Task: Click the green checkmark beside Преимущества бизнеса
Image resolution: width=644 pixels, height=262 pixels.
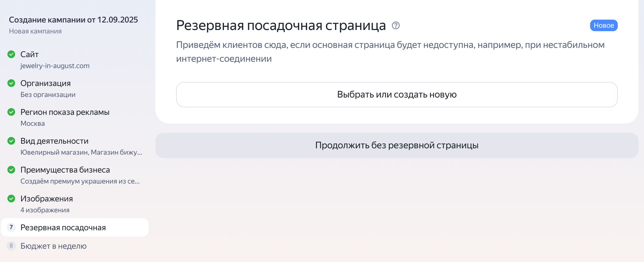Action: click(x=11, y=170)
